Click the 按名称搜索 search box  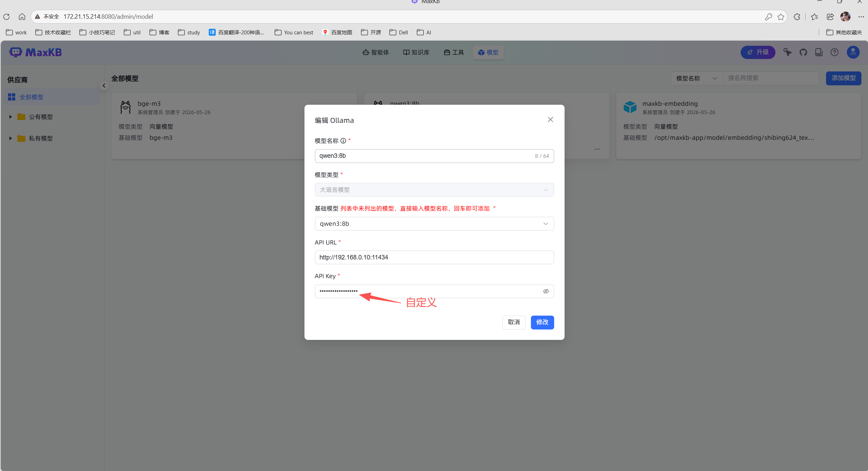pos(771,78)
